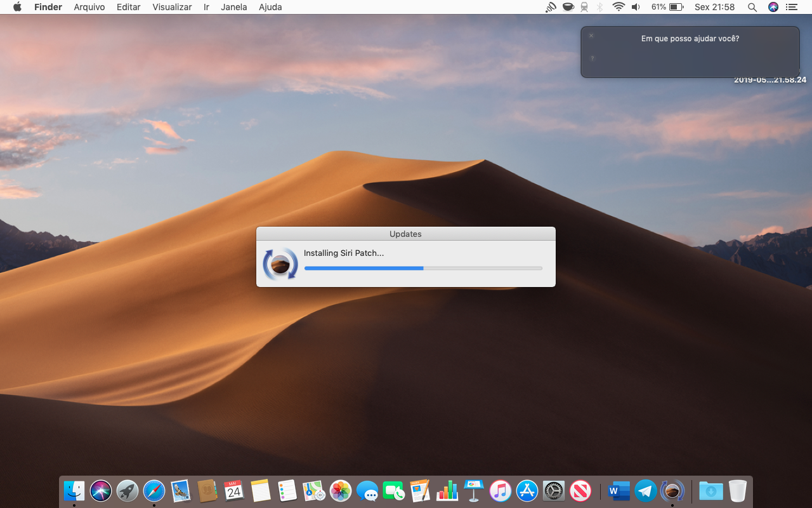
Task: Open the Arquivo menu
Action: click(89, 7)
